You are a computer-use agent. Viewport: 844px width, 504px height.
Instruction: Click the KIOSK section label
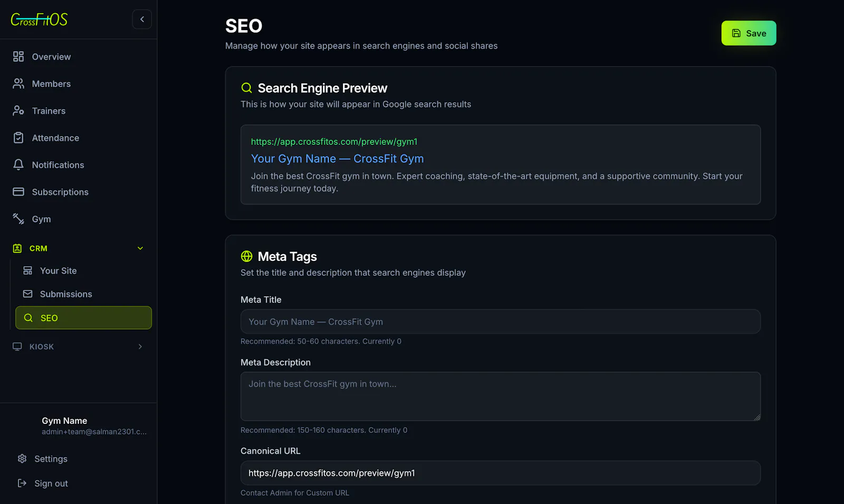[x=42, y=346]
